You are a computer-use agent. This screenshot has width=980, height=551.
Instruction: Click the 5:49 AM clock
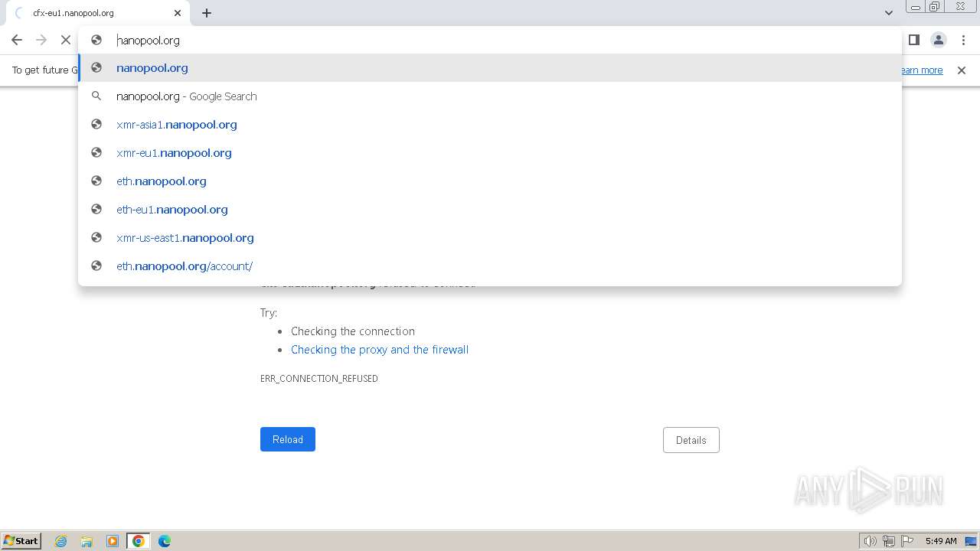941,541
